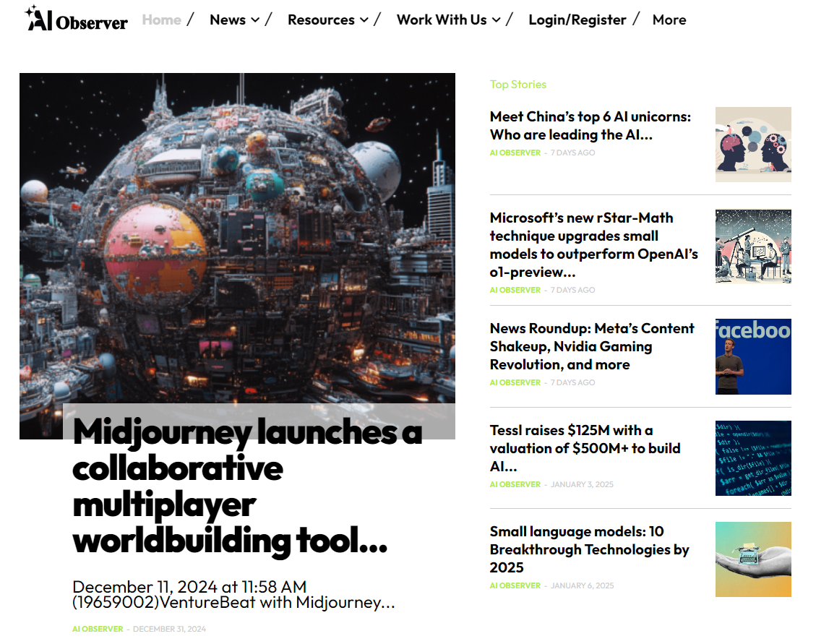This screenshot has width=829, height=644.
Task: Click AI Observer author under rStar-Math story
Action: (515, 290)
